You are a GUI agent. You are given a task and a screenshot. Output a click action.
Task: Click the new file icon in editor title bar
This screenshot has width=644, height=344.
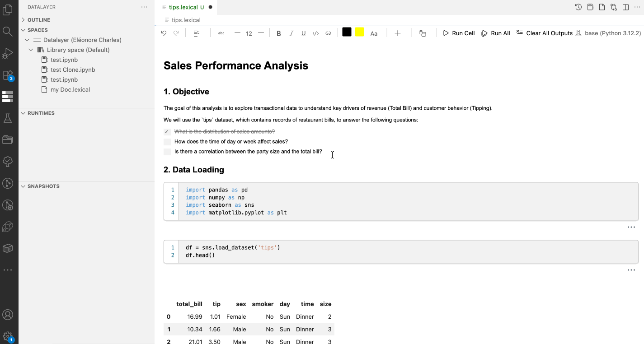click(602, 7)
